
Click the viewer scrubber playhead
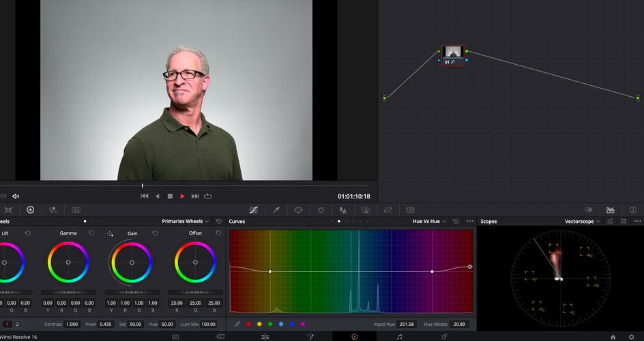(143, 186)
